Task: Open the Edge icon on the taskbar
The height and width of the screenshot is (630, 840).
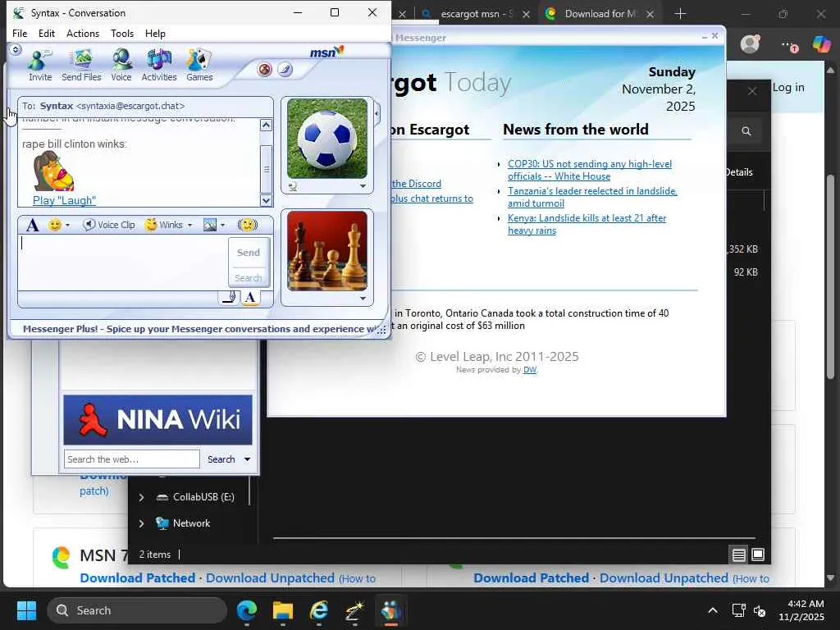Action: tap(247, 610)
